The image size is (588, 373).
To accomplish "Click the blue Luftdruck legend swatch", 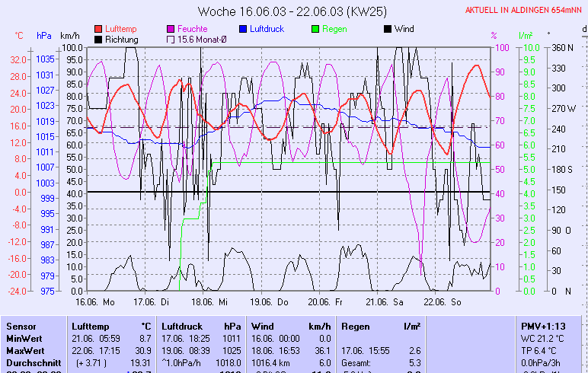I will [243, 29].
